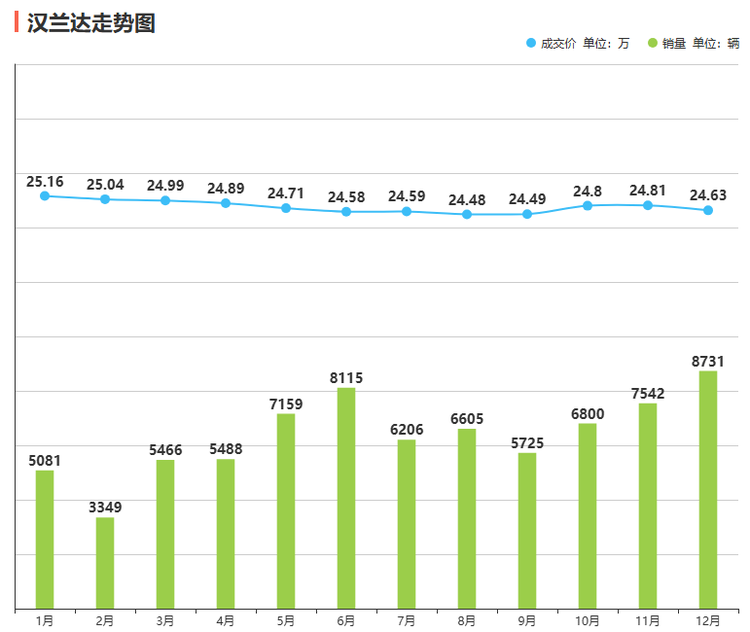The width and height of the screenshot is (750, 632).
Task: Click the 5月 sales bar labeled 7159
Action: (x=286, y=510)
